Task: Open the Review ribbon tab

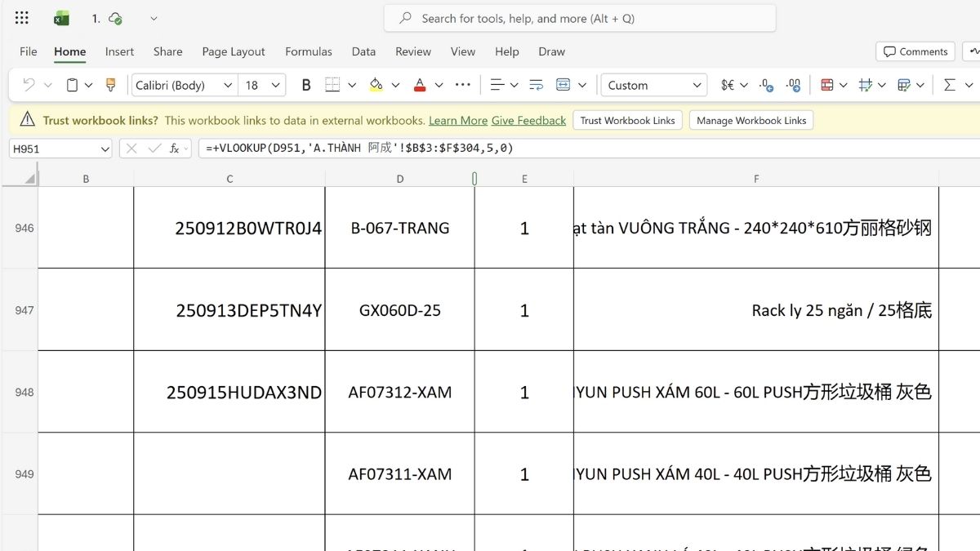Action: tap(412, 51)
